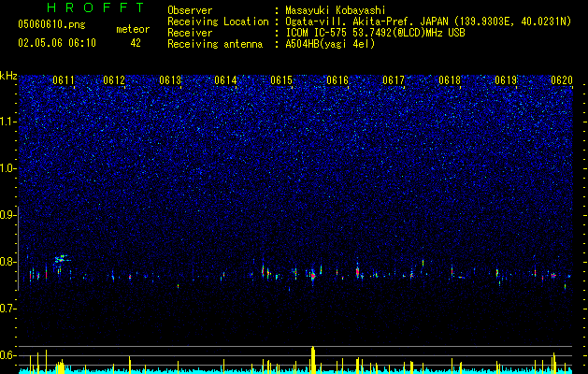Click the 0.7 kHz axis label
This screenshot has height=374, width=588.
8,309
